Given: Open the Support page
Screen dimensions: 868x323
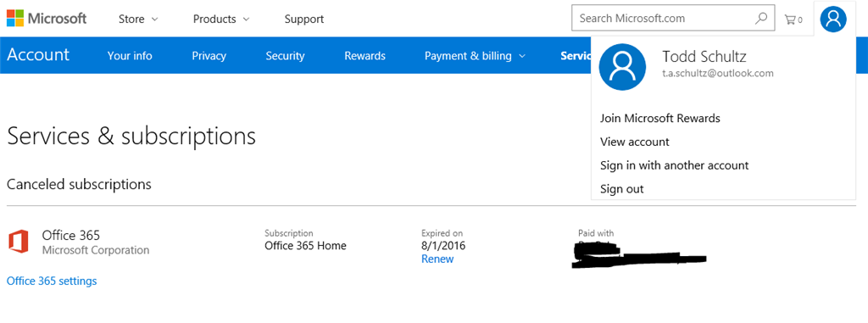Looking at the screenshot, I should [304, 19].
